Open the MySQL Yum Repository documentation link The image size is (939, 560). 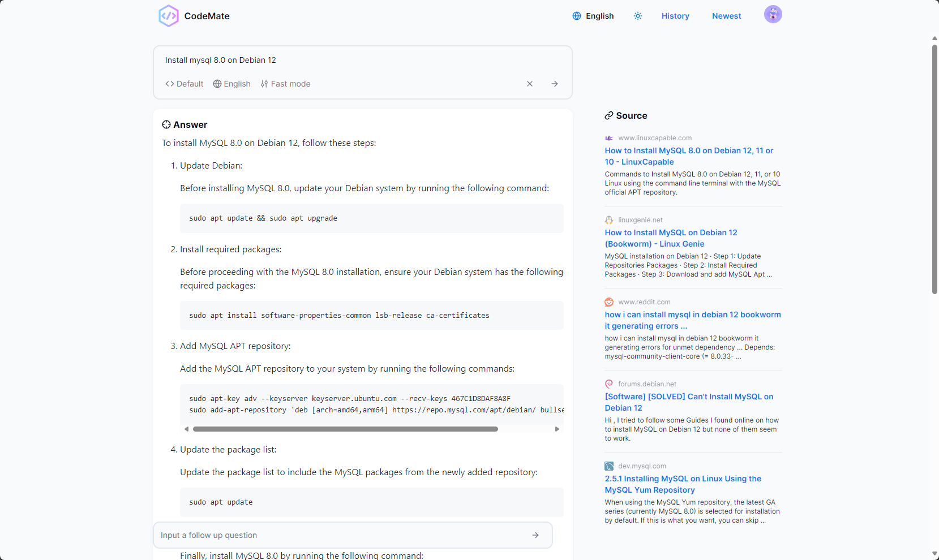pyautogui.click(x=683, y=484)
